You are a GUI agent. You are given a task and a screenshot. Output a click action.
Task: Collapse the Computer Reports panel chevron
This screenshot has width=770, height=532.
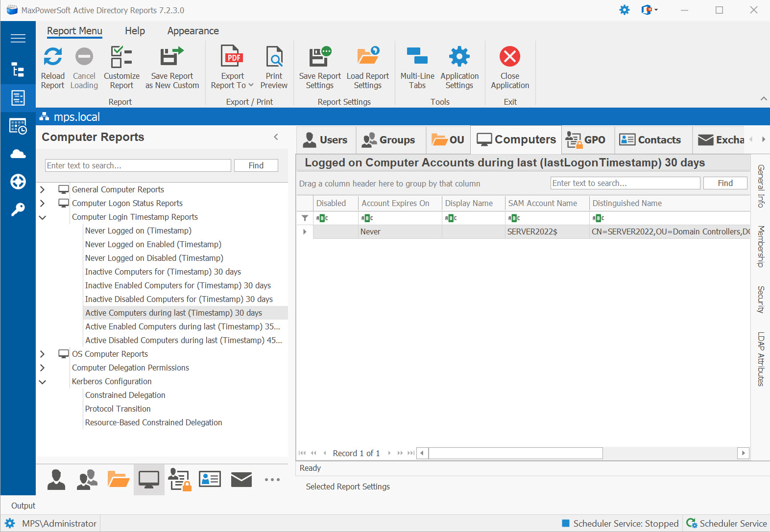coord(276,137)
